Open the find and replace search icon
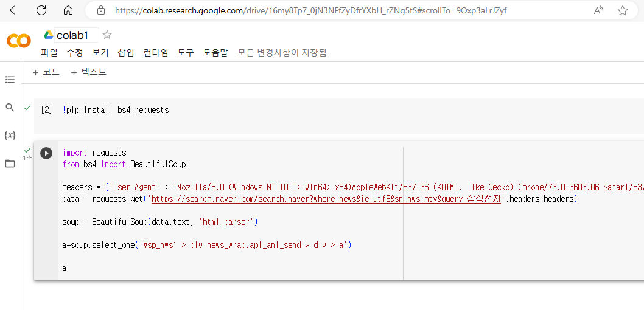The width and height of the screenshot is (644, 310). (x=10, y=108)
